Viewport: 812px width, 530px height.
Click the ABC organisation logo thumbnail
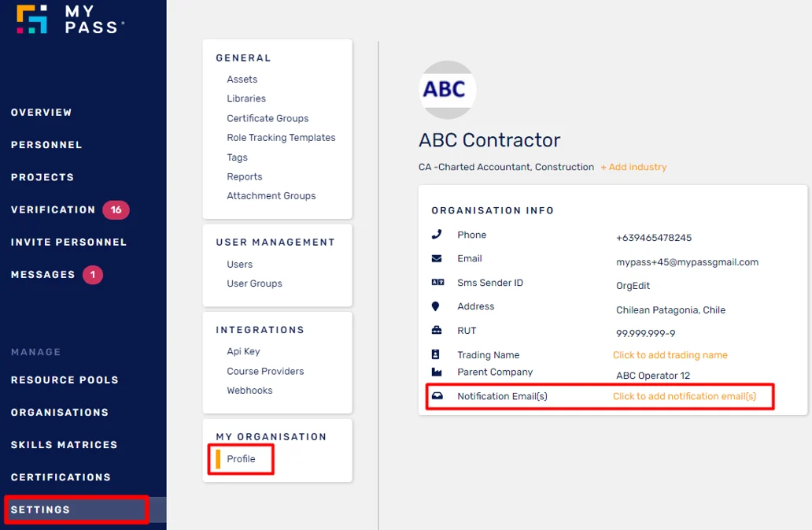tap(447, 89)
